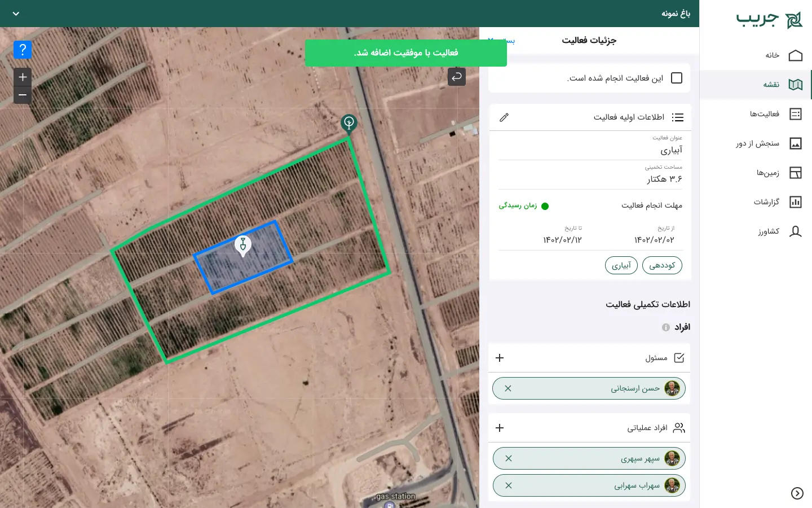Go to زمین‌ها (Lands) in the sidebar
This screenshot has height=508, width=812.
click(x=756, y=173)
